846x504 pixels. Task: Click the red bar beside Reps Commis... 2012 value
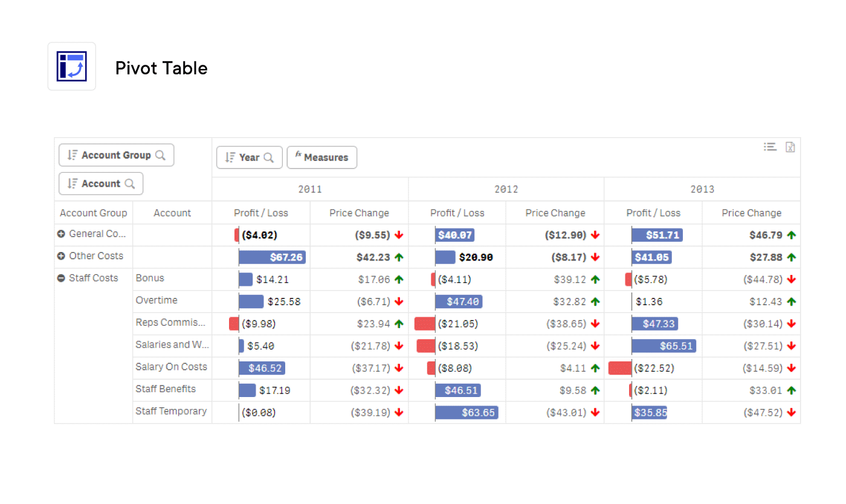pos(424,323)
